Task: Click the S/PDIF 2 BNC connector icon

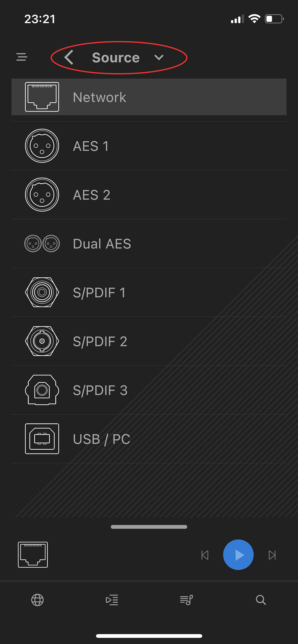Action: tap(42, 341)
